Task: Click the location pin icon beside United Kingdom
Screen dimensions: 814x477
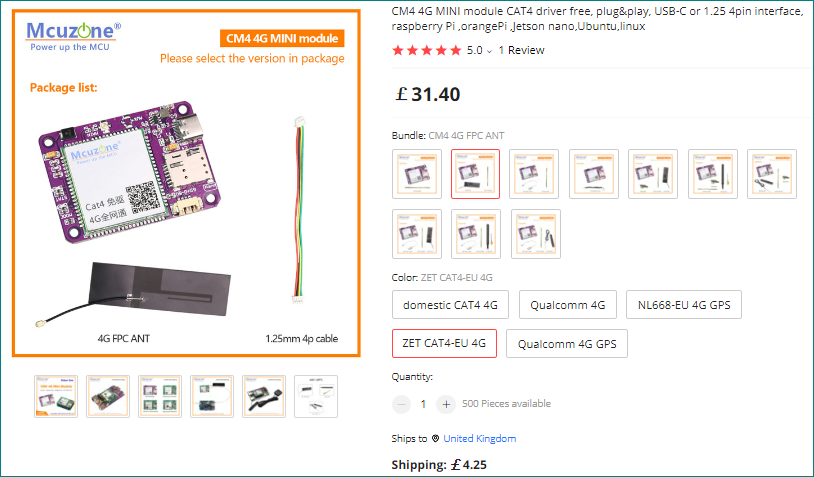Action: click(x=435, y=439)
